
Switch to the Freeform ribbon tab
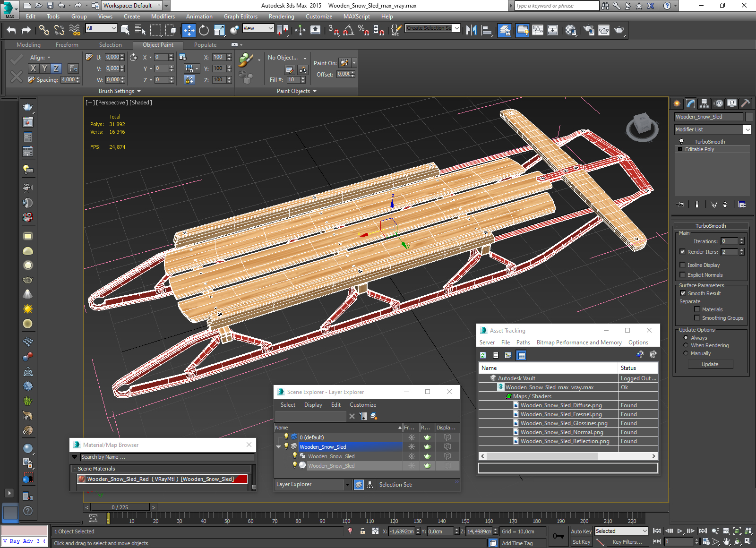click(x=67, y=45)
